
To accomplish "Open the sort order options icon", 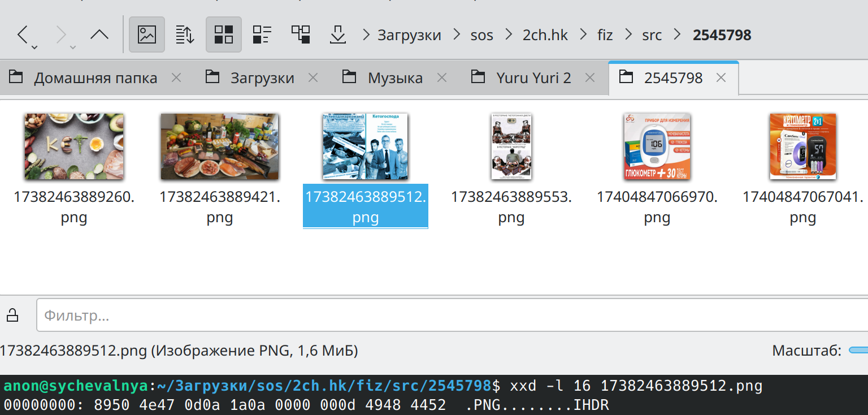I will pyautogui.click(x=185, y=34).
